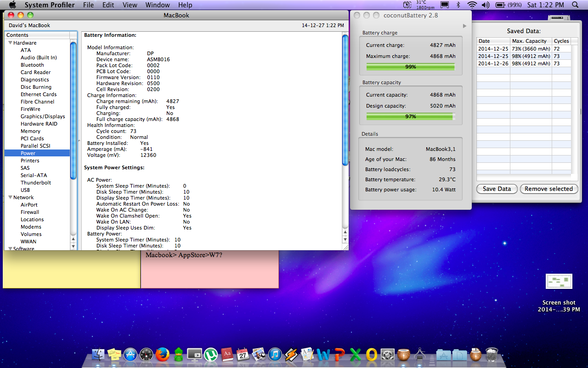The width and height of the screenshot is (588, 368).
Task: Click the Battery charge 99% progress bar
Action: (410, 67)
